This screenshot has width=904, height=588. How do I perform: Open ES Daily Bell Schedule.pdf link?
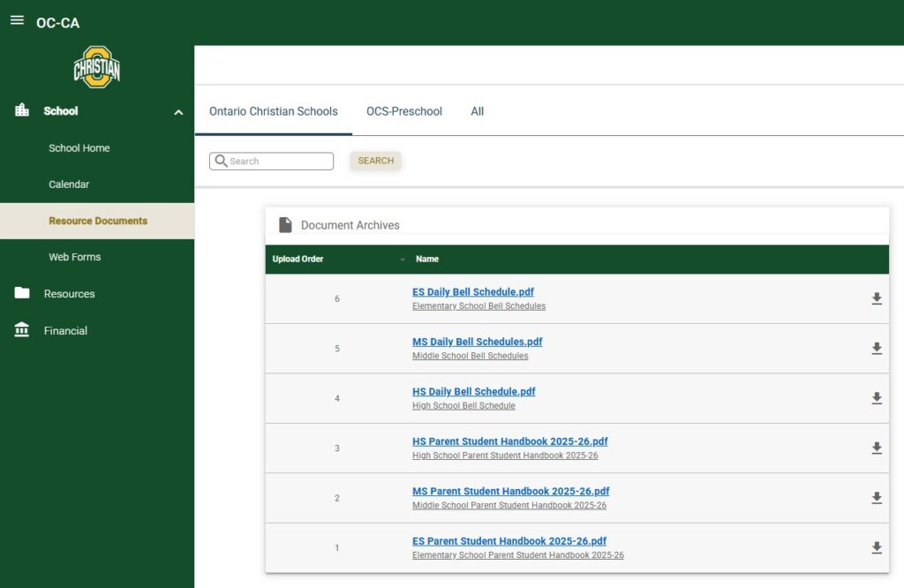(472, 291)
